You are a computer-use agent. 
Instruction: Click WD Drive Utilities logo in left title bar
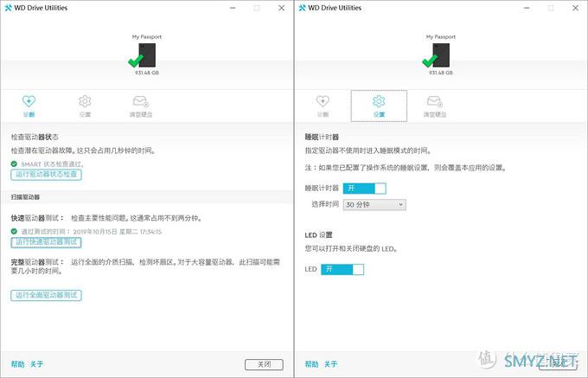[9, 8]
